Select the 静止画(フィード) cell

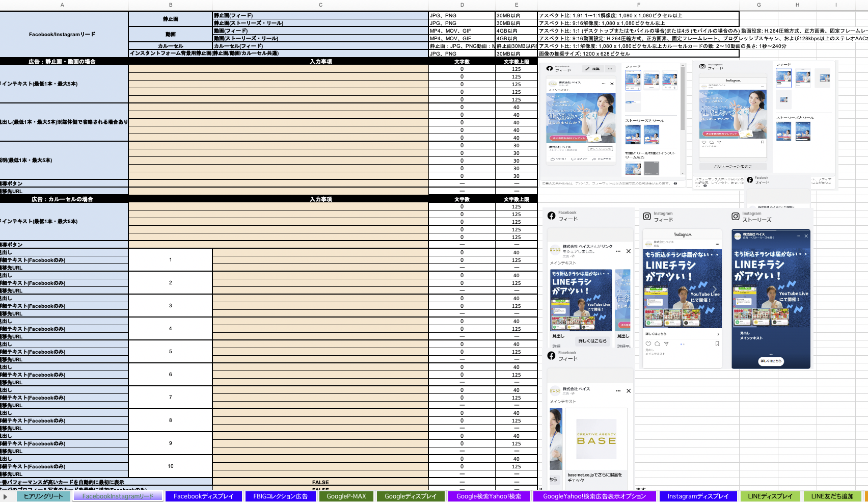pos(320,15)
